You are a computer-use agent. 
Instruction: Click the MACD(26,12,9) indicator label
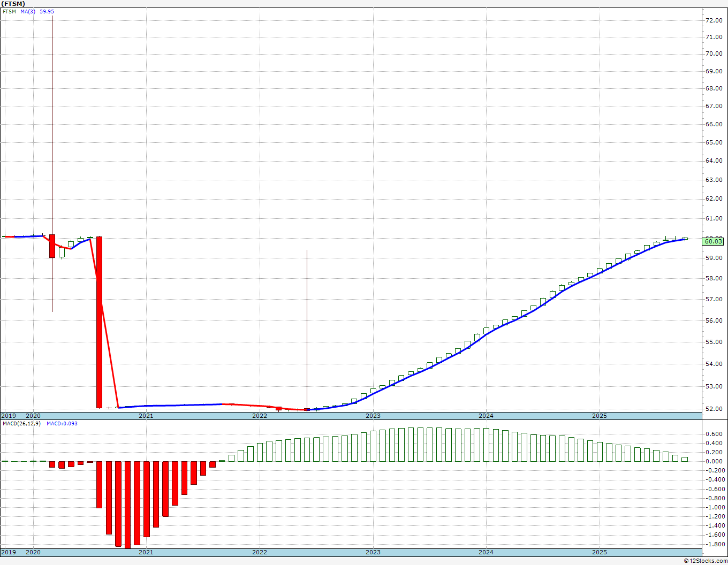pyautogui.click(x=22, y=423)
